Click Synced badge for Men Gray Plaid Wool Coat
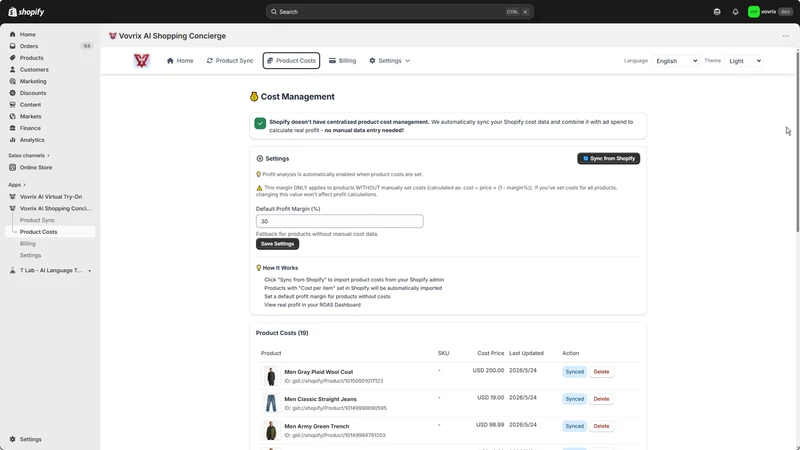 (x=574, y=372)
